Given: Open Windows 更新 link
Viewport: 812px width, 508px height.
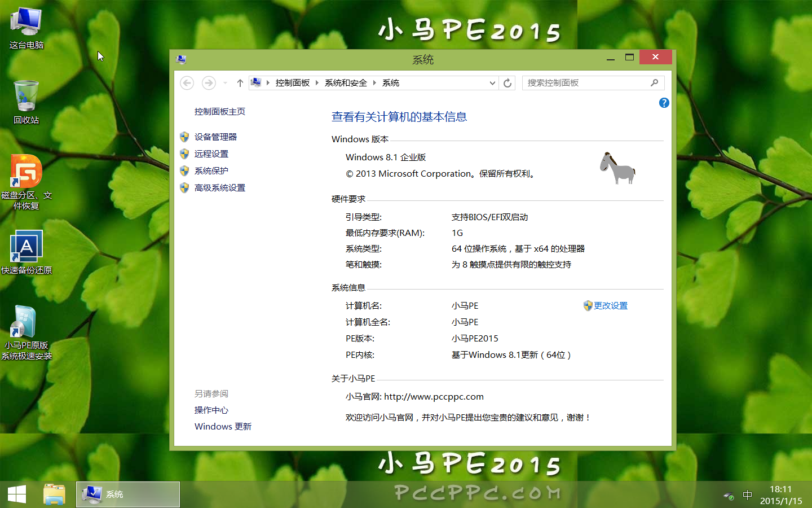Looking at the screenshot, I should 223,427.
